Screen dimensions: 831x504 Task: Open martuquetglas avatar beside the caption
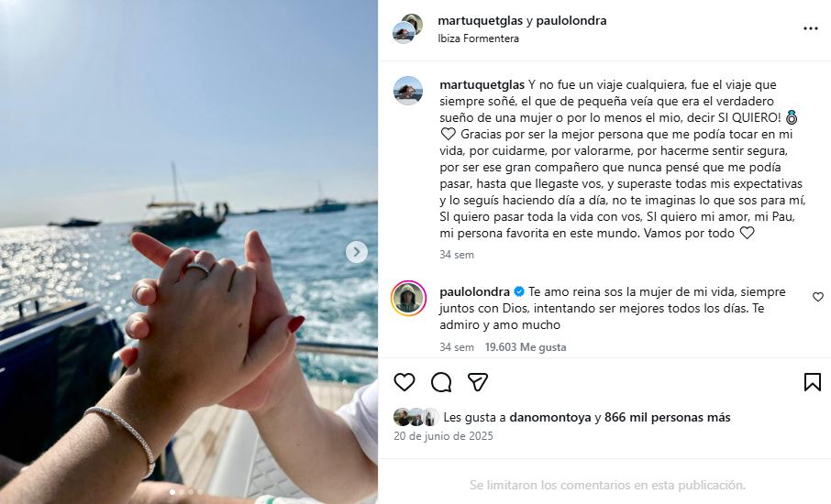click(408, 91)
